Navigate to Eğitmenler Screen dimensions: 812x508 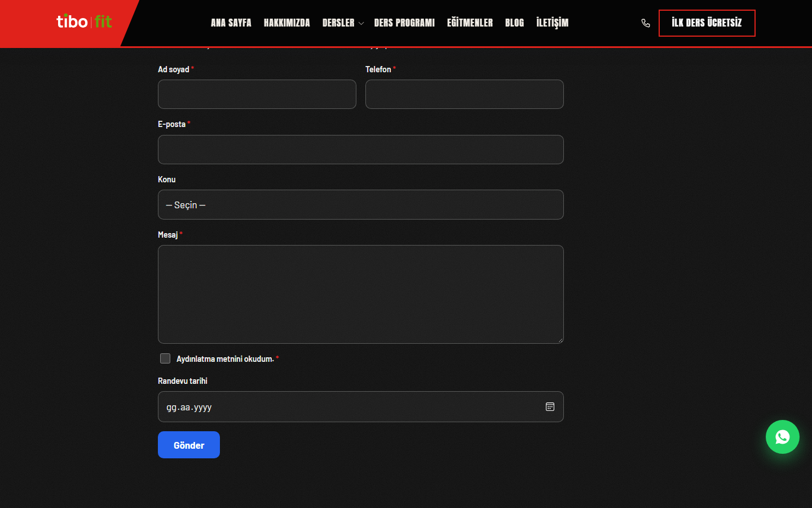[x=470, y=23]
